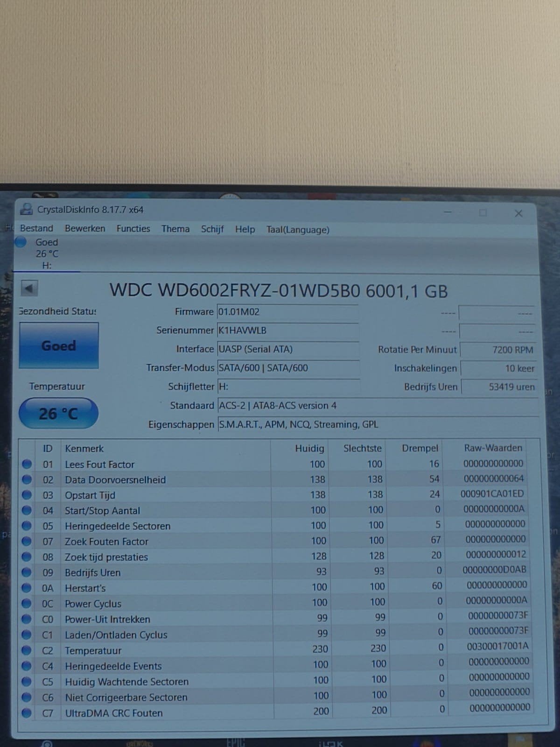
Task: Open the Bewerken menu
Action: pyautogui.click(x=85, y=228)
